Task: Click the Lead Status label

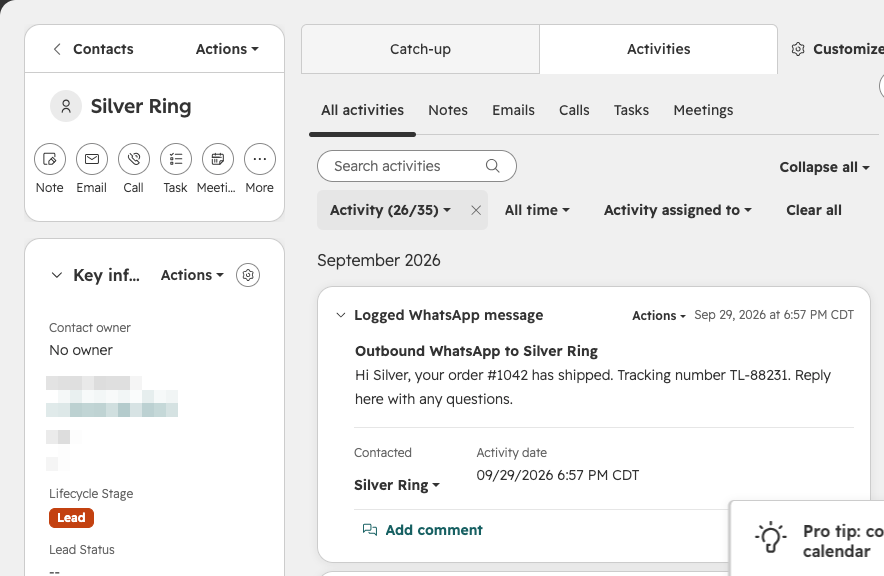Action: click(82, 550)
